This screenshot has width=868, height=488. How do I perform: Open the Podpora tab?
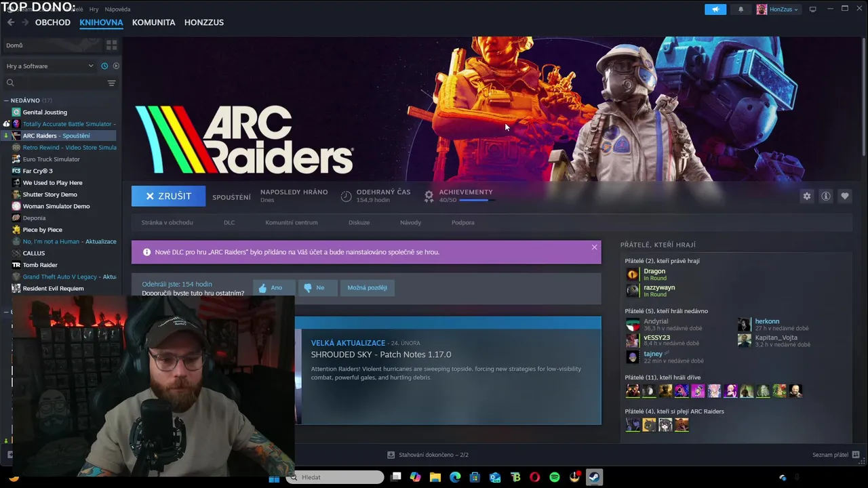pyautogui.click(x=463, y=222)
